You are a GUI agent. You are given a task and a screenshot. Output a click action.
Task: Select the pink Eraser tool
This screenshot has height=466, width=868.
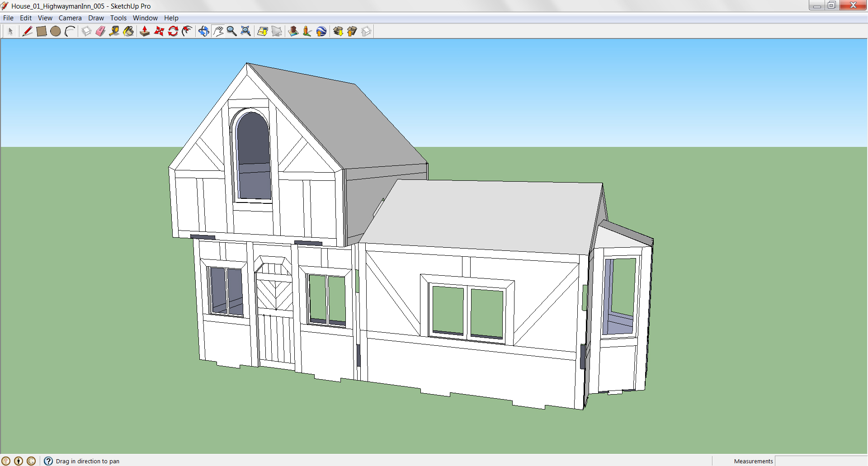click(x=100, y=31)
